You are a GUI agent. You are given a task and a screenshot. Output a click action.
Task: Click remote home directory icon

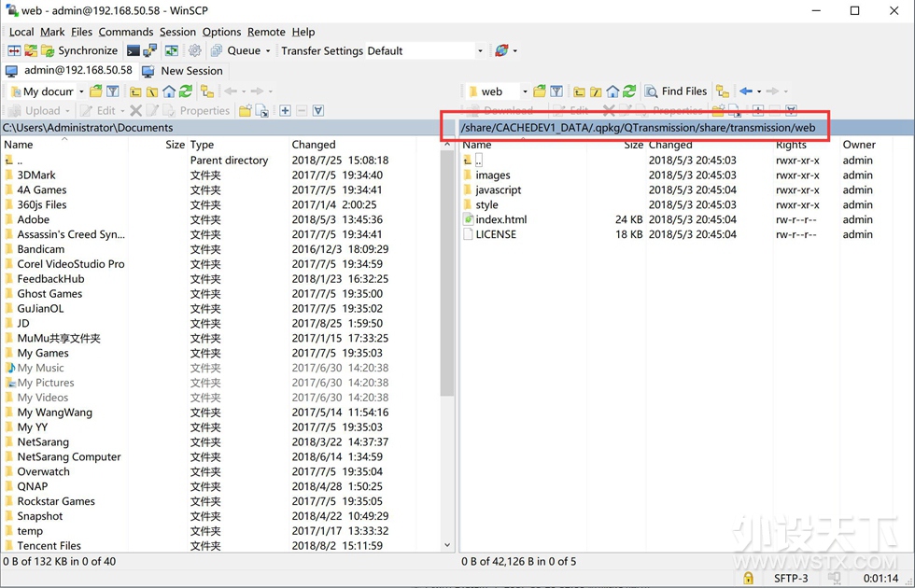coord(612,91)
